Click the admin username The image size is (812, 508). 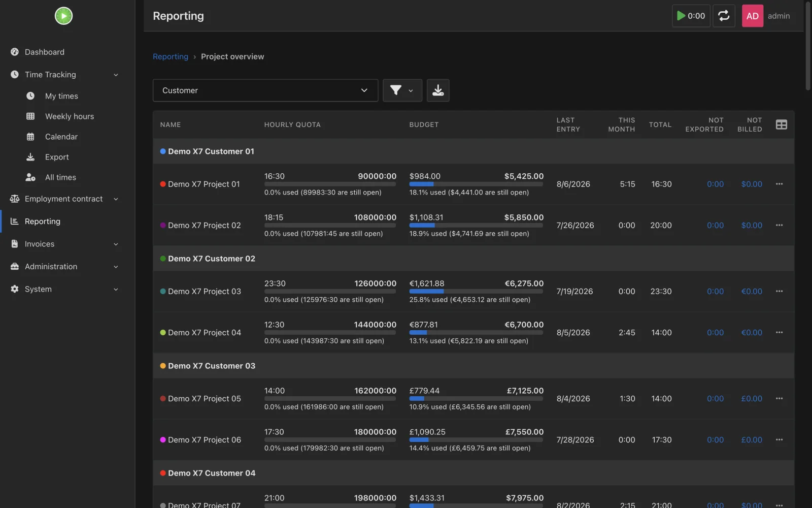779,16
